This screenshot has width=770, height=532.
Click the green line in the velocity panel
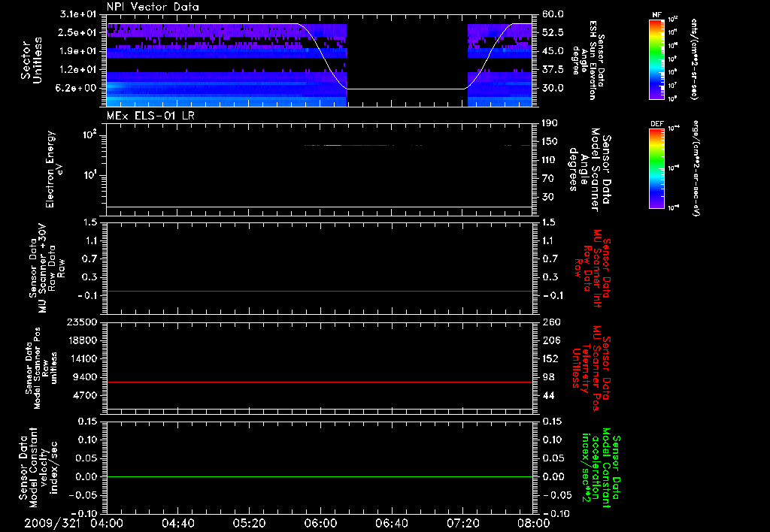pyautogui.click(x=320, y=476)
